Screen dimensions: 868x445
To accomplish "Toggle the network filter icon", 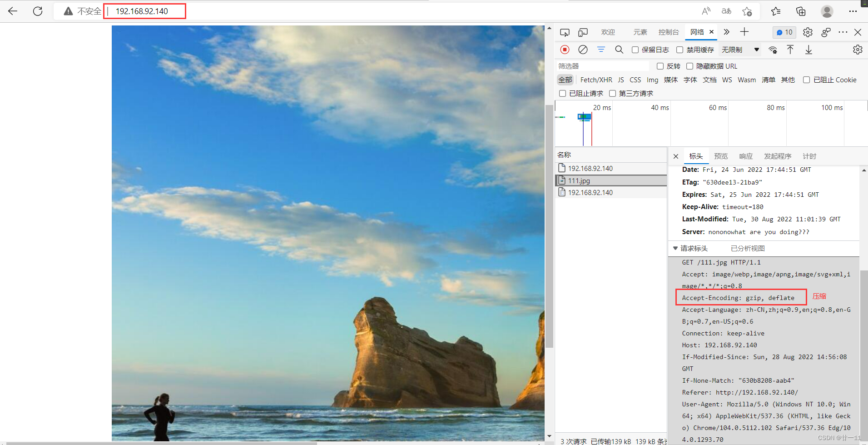I will [601, 50].
